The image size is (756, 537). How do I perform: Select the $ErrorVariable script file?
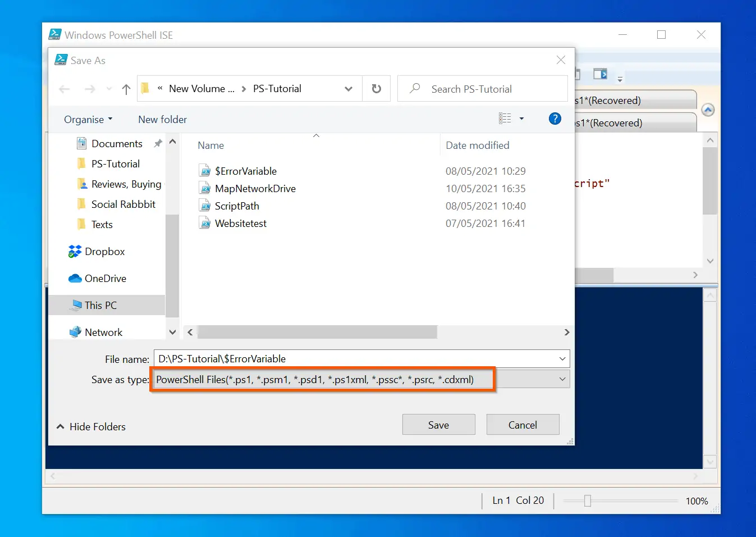pos(246,171)
